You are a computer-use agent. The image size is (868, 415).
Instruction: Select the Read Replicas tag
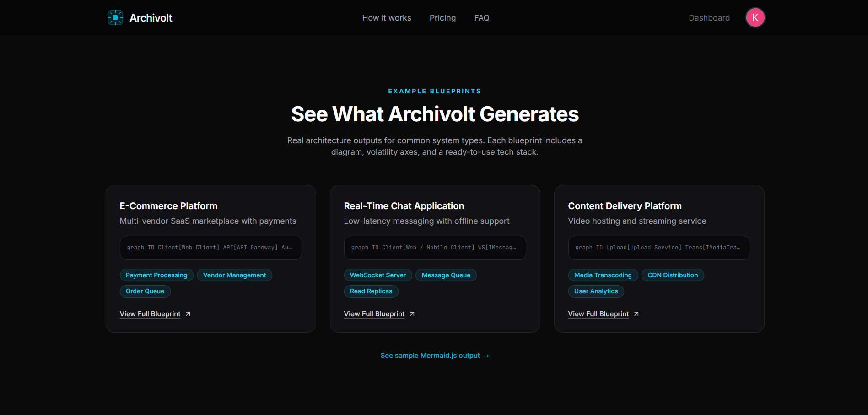371,291
